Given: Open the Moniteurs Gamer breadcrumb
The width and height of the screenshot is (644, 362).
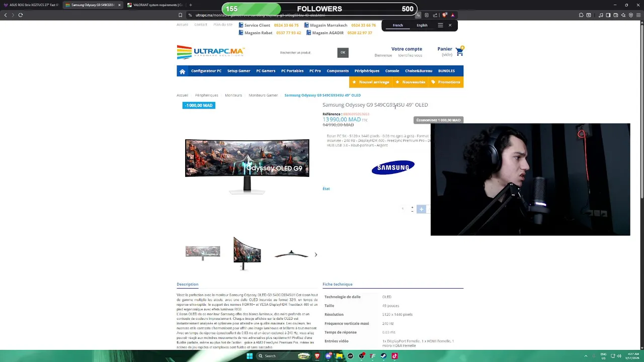Looking at the screenshot, I should point(263,95).
